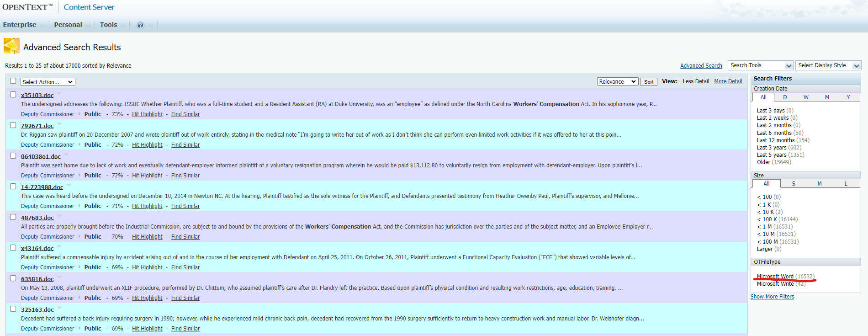This screenshot has height=336, width=868.
Task: Open function menu arrow next to x43164.doc
Action: [59, 246]
